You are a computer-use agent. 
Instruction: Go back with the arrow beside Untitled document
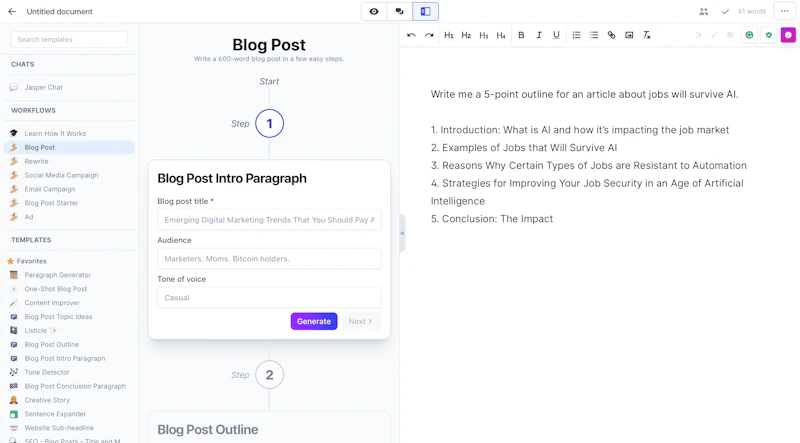coord(12,11)
